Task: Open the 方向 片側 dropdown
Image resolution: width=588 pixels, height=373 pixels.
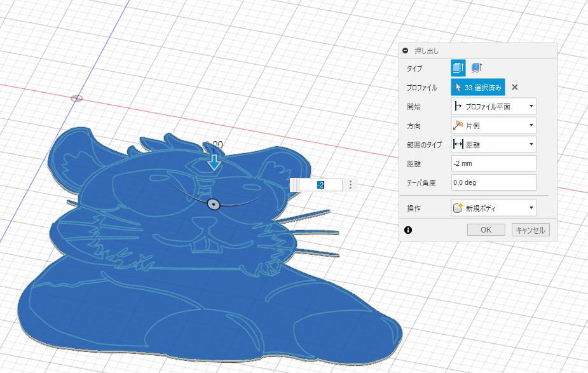Action: coord(493,126)
